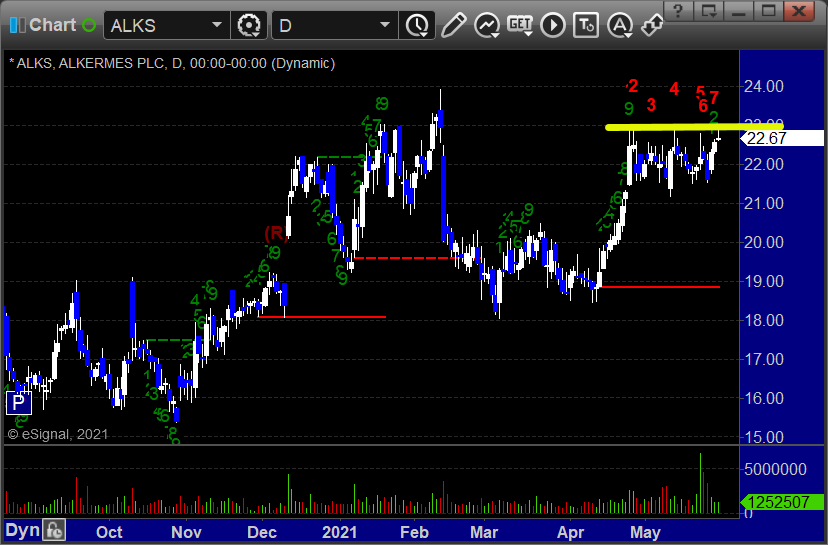Click the Oct label on time axis

pyautogui.click(x=109, y=532)
